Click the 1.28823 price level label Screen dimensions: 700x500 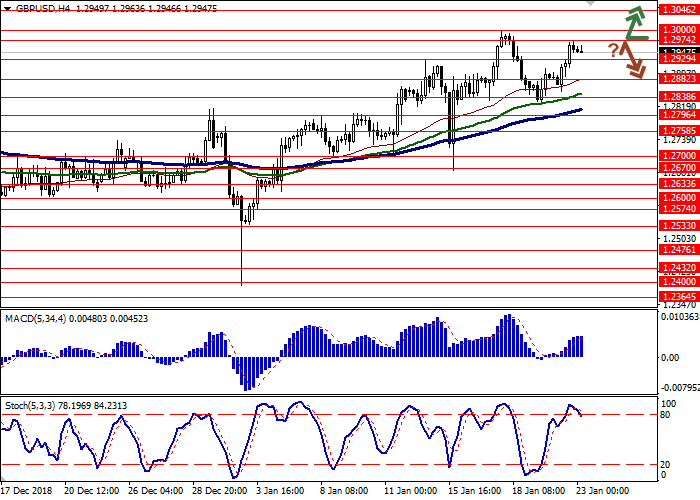[x=677, y=78]
